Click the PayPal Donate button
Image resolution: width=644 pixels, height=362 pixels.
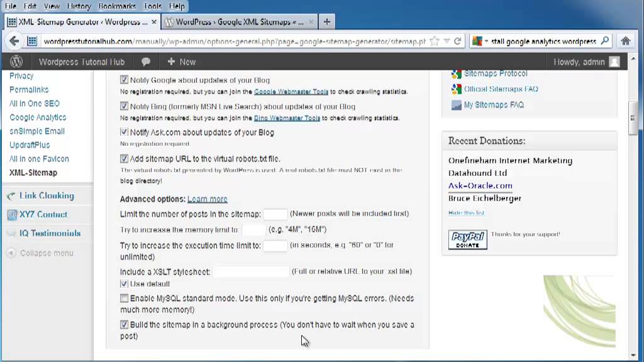click(x=467, y=239)
